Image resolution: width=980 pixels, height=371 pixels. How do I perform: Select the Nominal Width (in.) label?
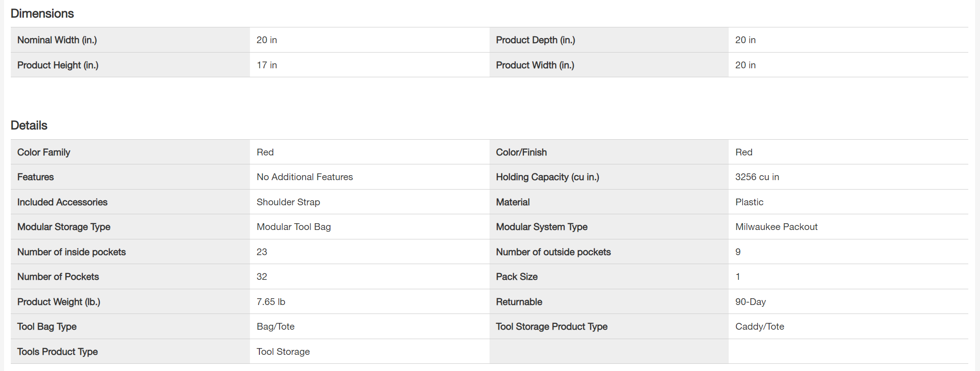[x=57, y=40]
